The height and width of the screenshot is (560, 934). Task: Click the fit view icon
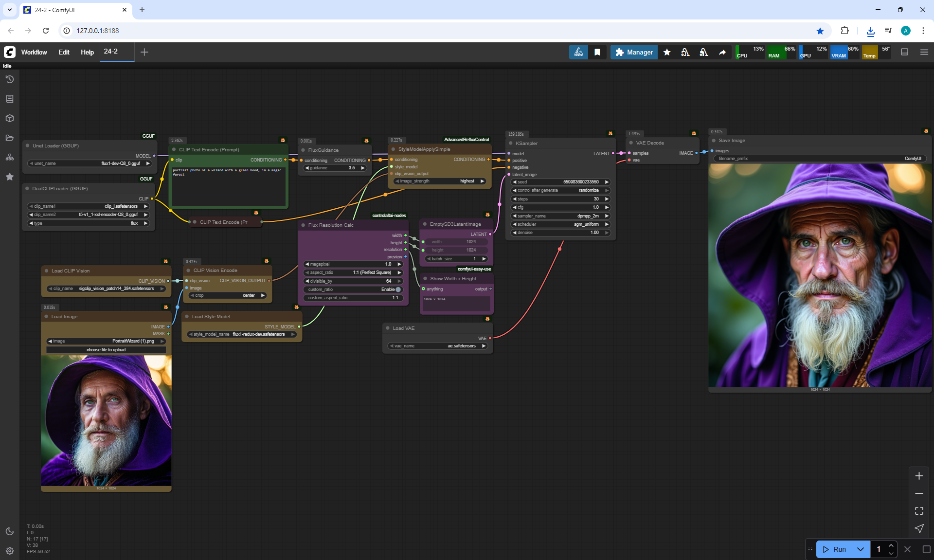click(x=919, y=511)
